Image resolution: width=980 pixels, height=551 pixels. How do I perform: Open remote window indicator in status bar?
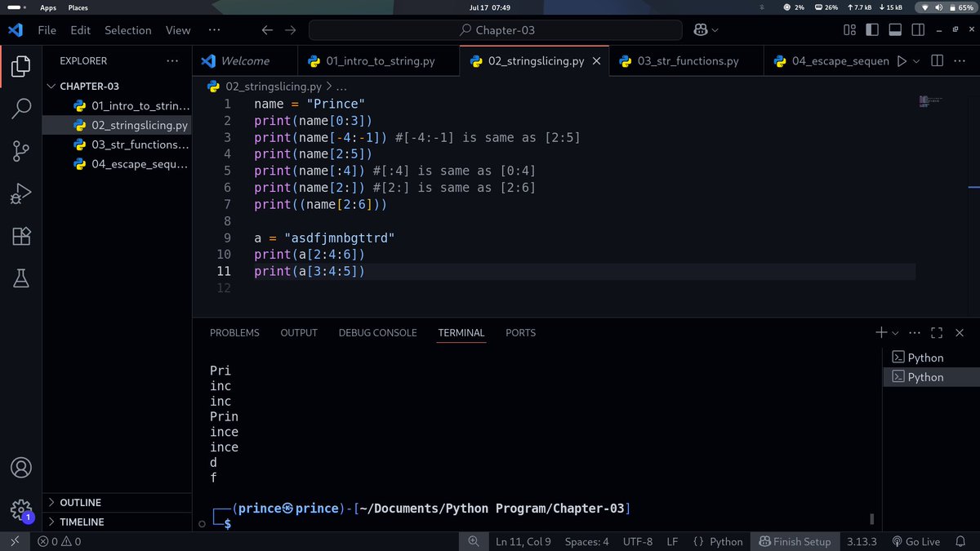click(x=15, y=541)
